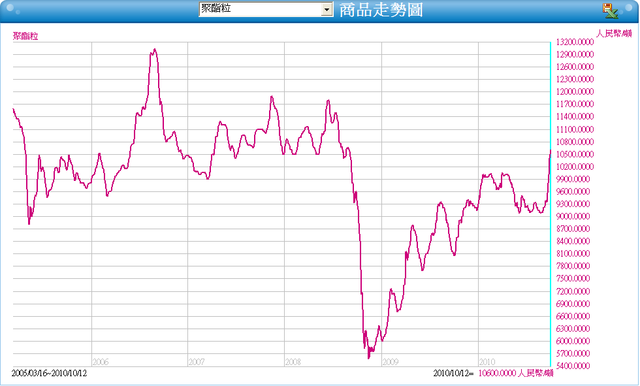Click the 2006 year marker on the axis

pos(100,362)
